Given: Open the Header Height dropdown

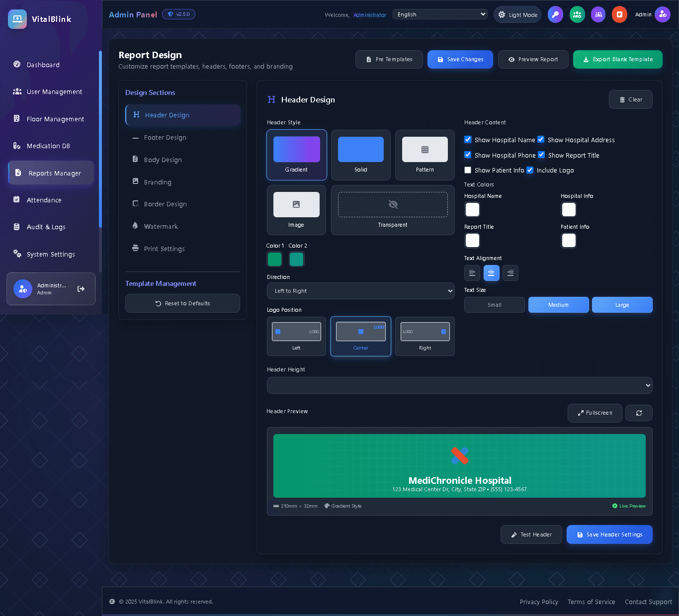Looking at the screenshot, I should [x=459, y=385].
